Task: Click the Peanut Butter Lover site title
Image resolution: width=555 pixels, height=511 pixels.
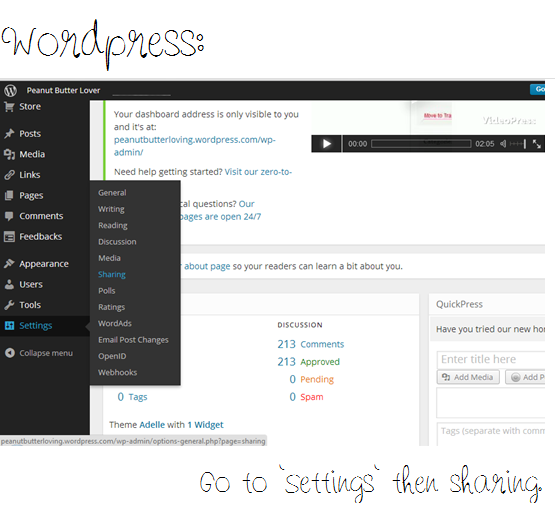Action: coord(63,91)
